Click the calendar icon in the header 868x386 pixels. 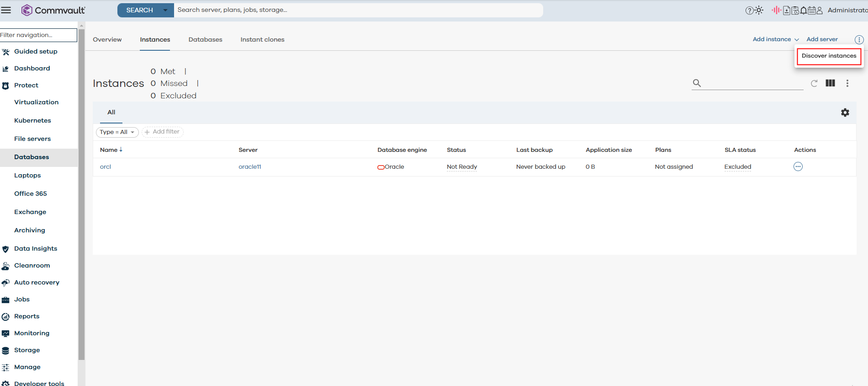point(812,11)
